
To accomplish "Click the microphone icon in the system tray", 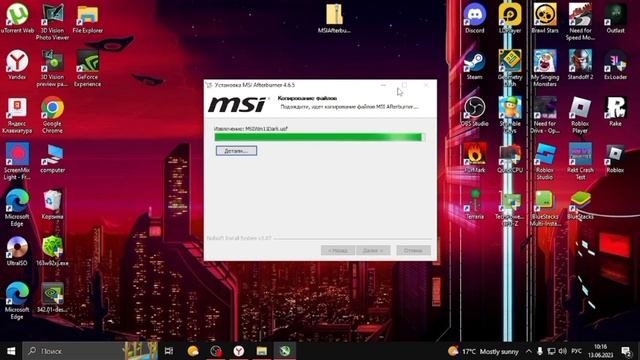I will coord(540,351).
